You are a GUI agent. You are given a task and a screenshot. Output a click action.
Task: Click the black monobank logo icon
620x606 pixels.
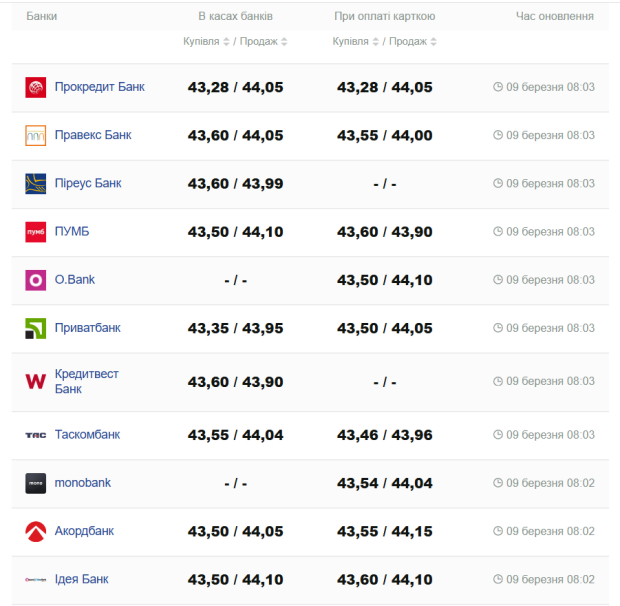click(36, 483)
